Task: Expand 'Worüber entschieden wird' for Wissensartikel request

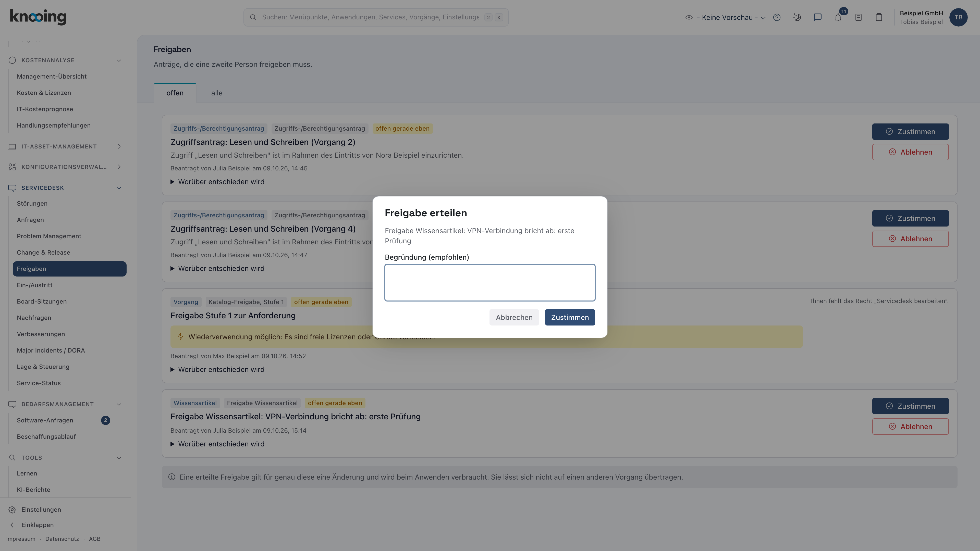Action: pos(217,444)
